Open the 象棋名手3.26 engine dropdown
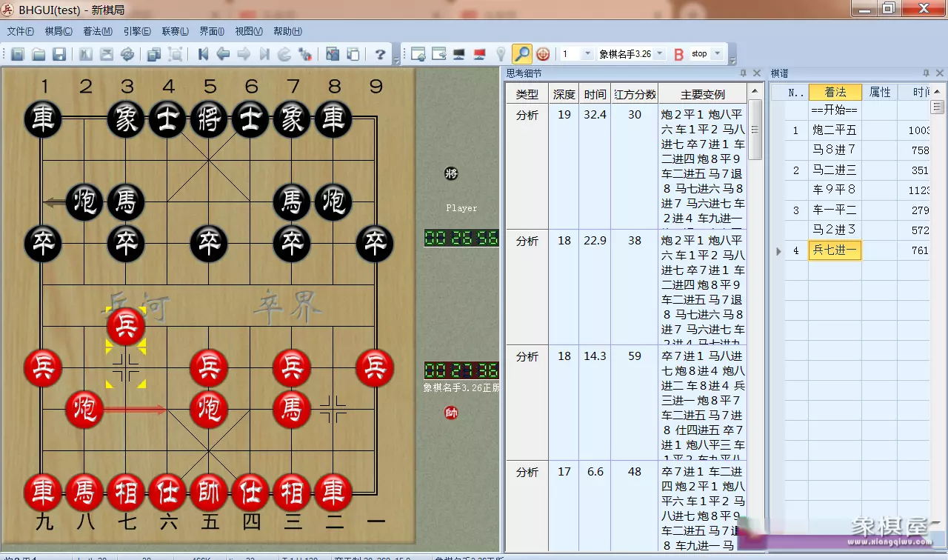The image size is (948, 560). click(659, 54)
